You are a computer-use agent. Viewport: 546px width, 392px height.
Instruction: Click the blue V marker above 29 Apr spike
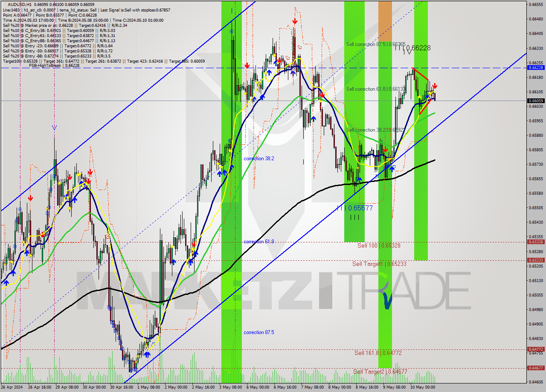[54, 127]
